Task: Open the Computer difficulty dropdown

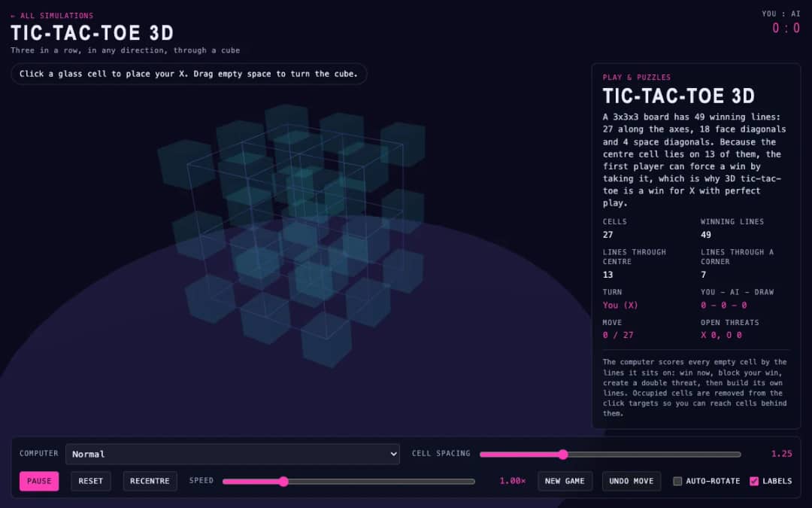Action: [232, 454]
